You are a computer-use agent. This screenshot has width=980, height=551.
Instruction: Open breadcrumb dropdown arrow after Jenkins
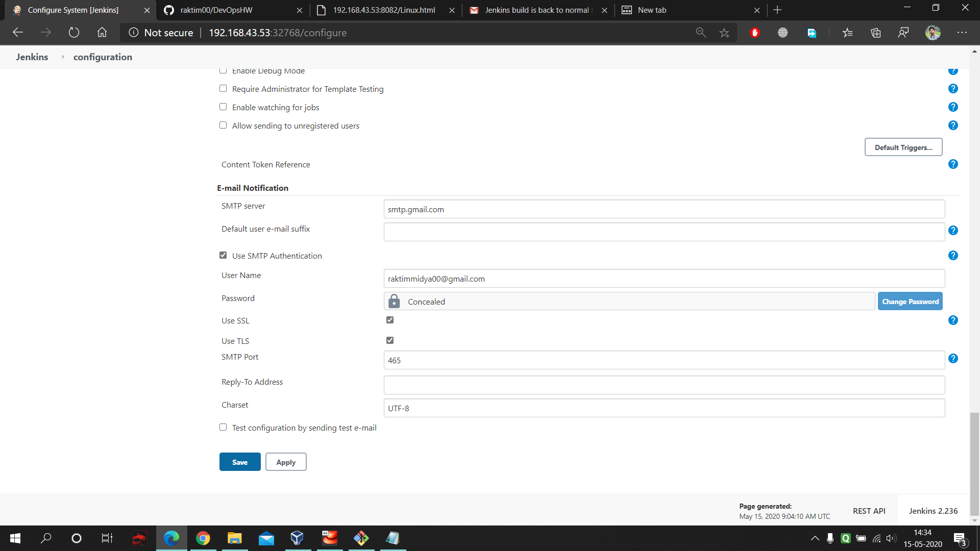63,57
